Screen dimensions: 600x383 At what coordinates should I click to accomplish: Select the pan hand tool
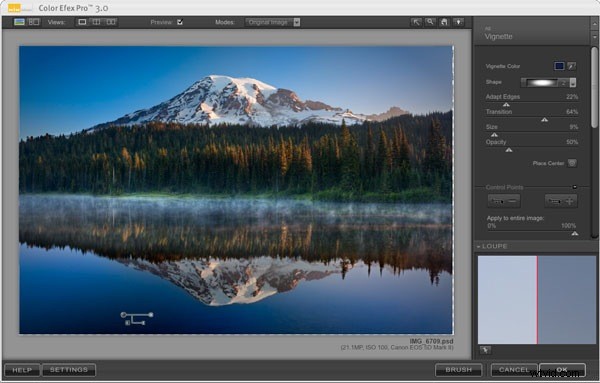(x=444, y=22)
